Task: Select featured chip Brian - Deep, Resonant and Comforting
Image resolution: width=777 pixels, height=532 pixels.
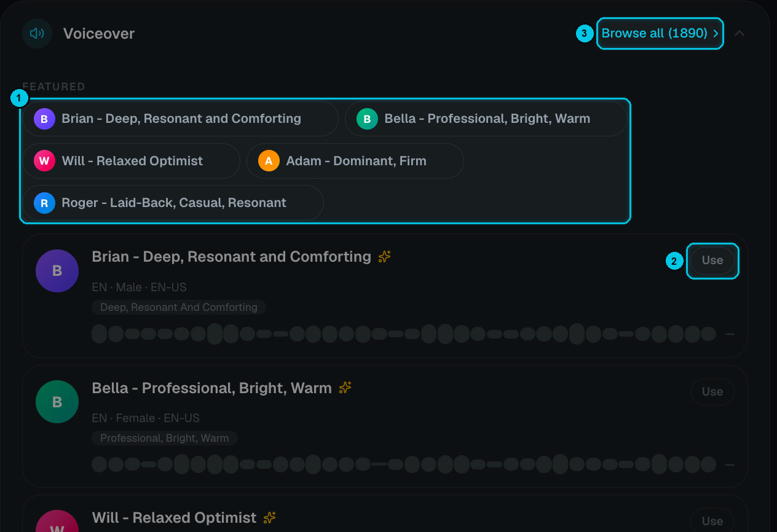Action: [180, 119]
